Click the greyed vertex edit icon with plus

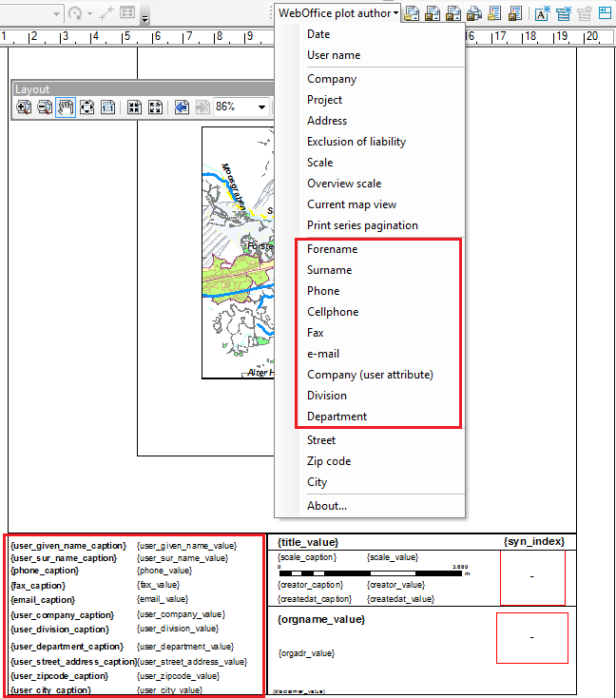point(106,13)
